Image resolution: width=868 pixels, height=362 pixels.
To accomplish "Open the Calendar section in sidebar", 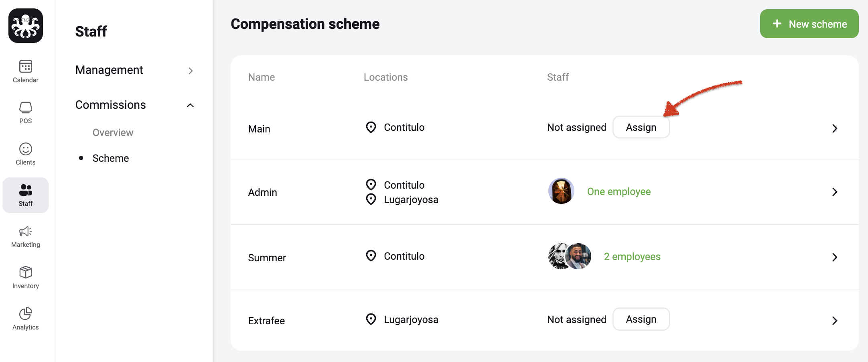I will coord(26,71).
